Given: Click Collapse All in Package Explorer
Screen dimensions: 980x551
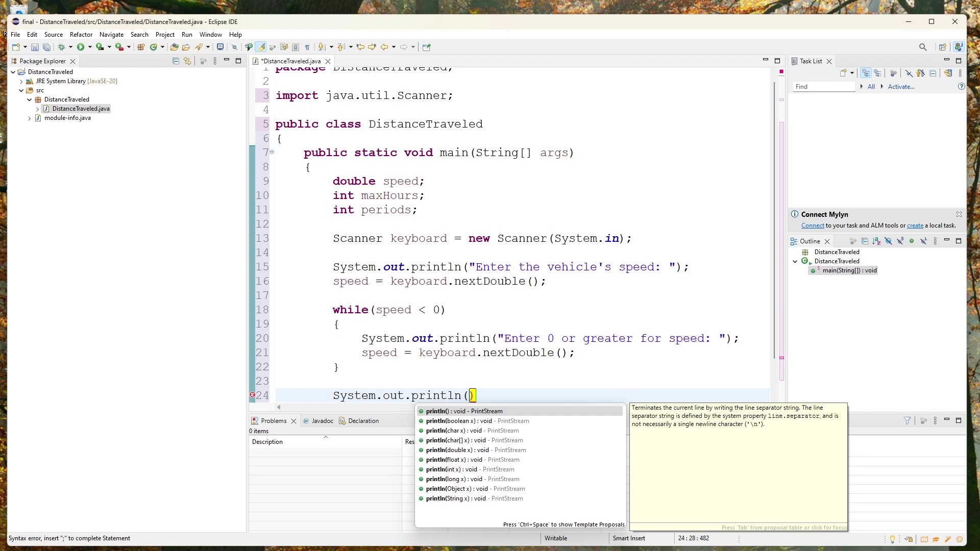Looking at the screenshot, I should [x=176, y=61].
